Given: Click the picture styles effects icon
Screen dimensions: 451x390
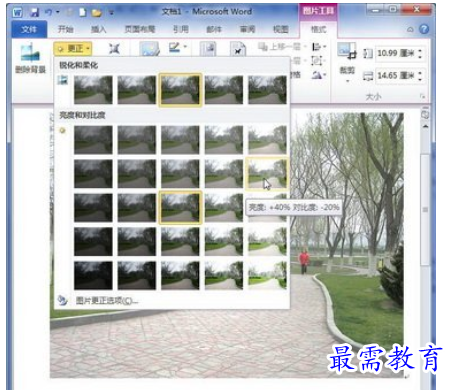Looking at the screenshot, I should pos(149,49).
